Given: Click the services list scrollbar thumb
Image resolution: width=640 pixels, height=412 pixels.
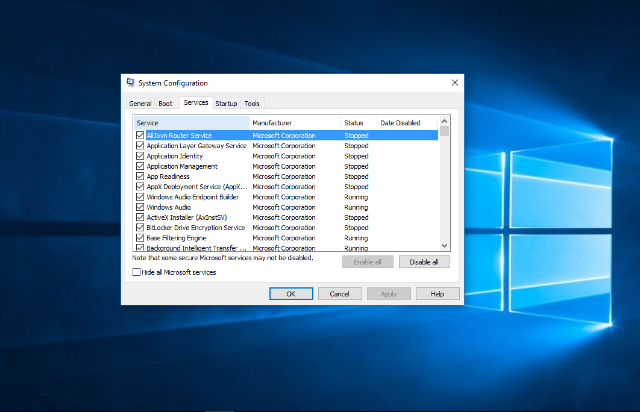Looking at the screenshot, I should (444, 131).
